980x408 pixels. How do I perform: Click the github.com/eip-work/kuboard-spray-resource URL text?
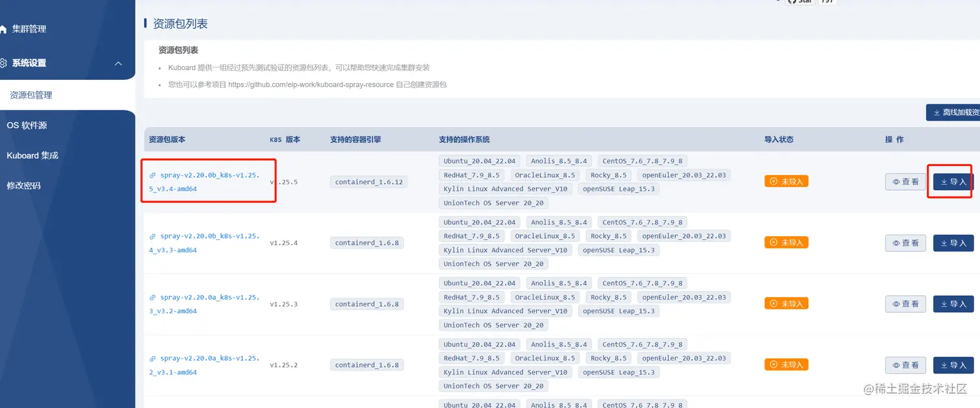(x=310, y=84)
